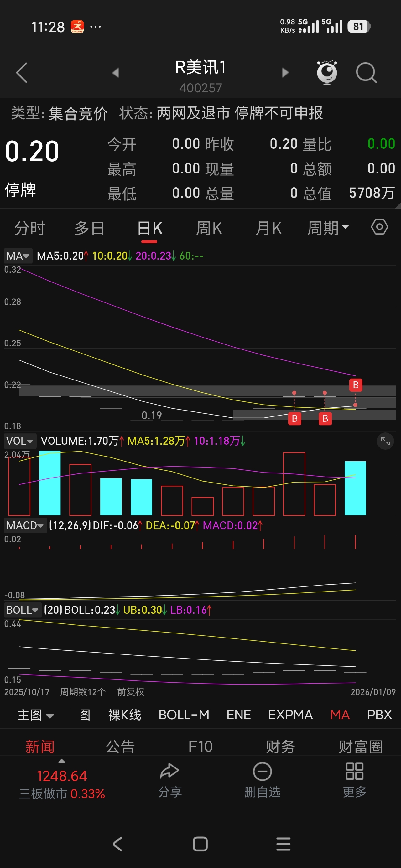Screen dimensions: 401x868
Task: Switch to the 多日 tab
Action: (x=89, y=228)
